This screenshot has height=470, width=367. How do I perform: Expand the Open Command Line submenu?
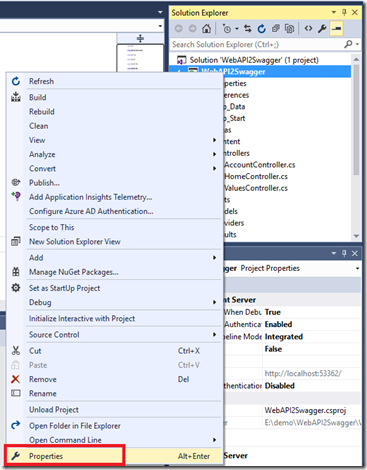[114, 440]
